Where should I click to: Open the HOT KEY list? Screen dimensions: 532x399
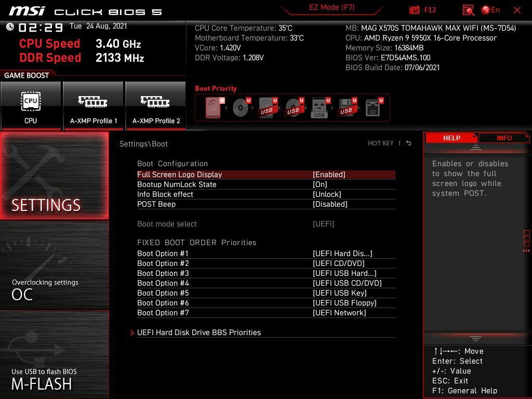[x=381, y=143]
